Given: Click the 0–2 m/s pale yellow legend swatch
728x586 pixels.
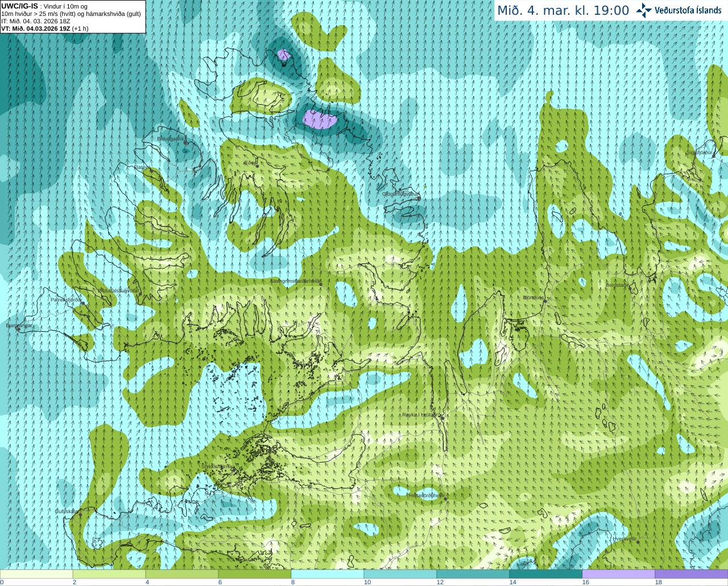Looking at the screenshot, I should point(36,574).
